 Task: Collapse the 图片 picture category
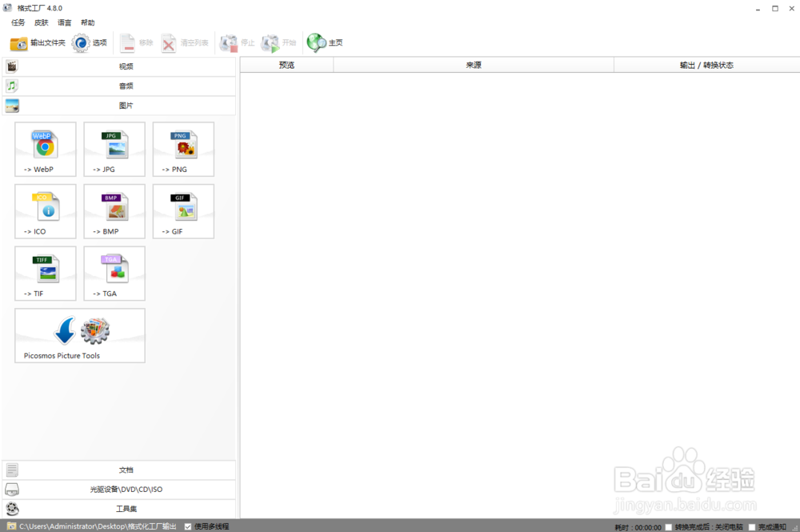point(119,106)
